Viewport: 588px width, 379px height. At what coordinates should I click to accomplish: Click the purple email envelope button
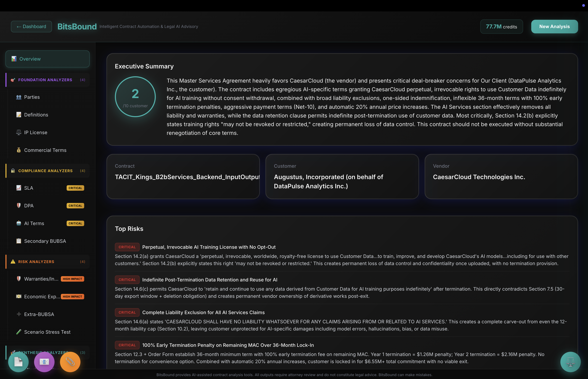point(44,362)
